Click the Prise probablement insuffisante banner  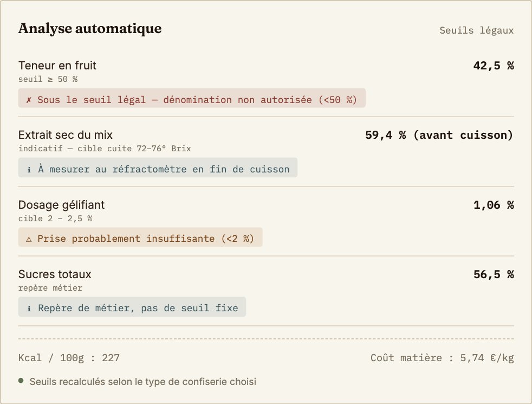140,237
